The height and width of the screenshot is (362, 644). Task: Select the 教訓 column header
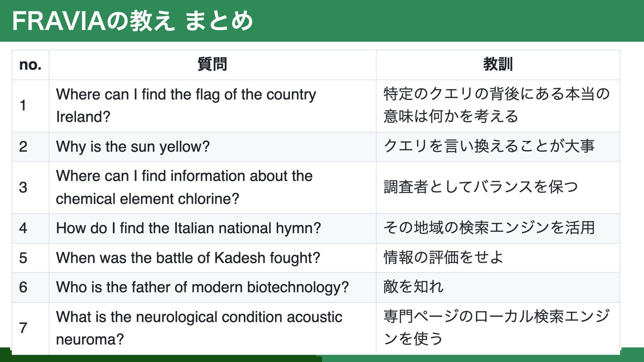[x=498, y=65]
